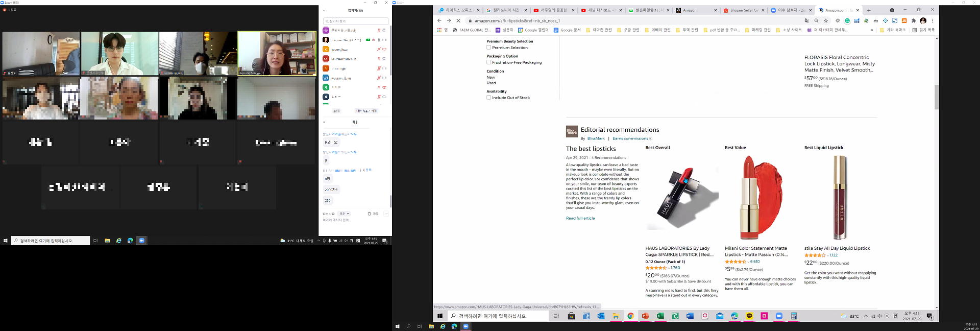Viewport: 980px width, 331px height.
Task: Launch the Microsoft Store taskbar icon
Action: (x=571, y=316)
